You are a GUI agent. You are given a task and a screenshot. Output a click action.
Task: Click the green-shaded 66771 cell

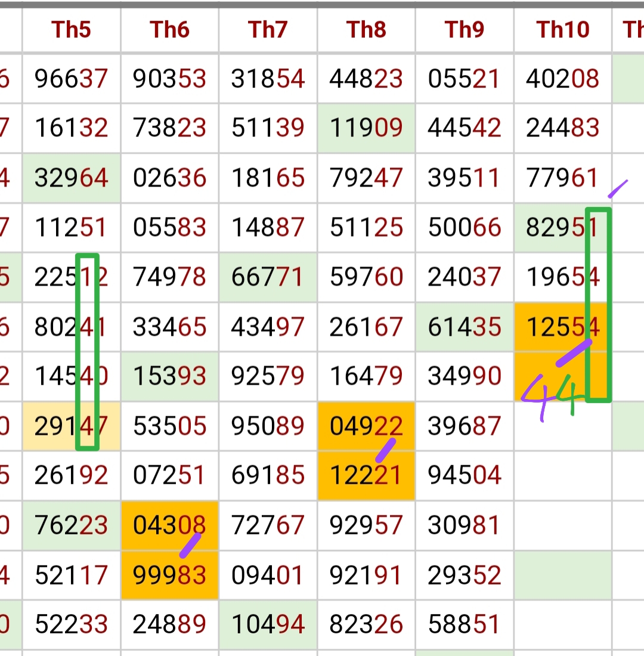tap(268, 277)
